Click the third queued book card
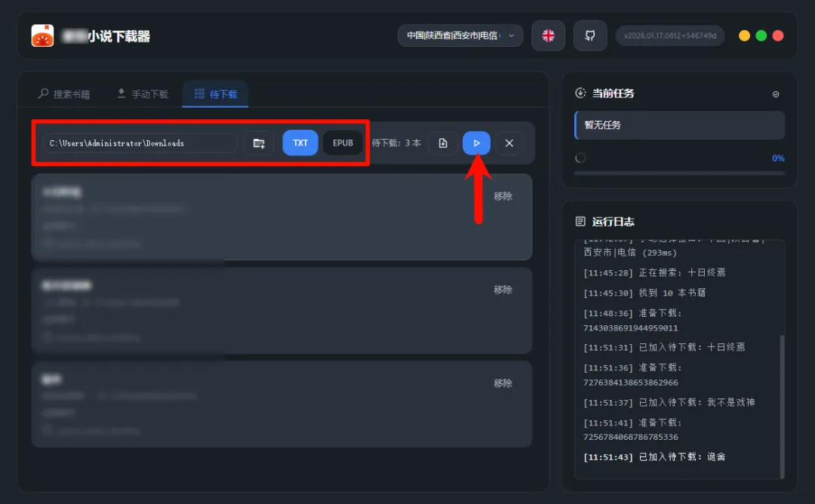Image resolution: width=815 pixels, height=504 pixels. pos(281,404)
